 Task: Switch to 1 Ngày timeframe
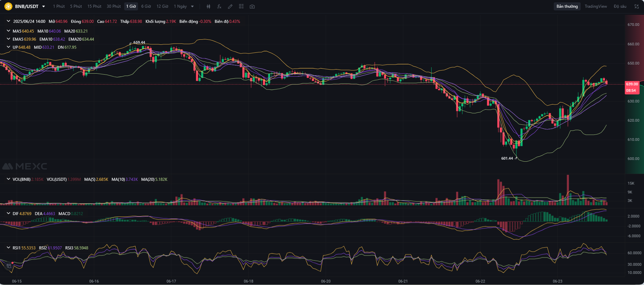180,6
